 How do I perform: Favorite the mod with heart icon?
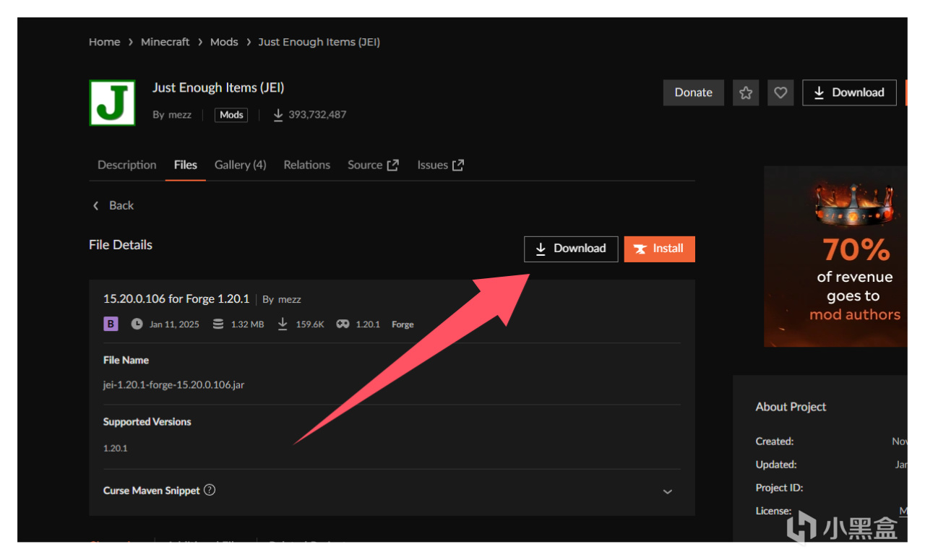pos(780,92)
